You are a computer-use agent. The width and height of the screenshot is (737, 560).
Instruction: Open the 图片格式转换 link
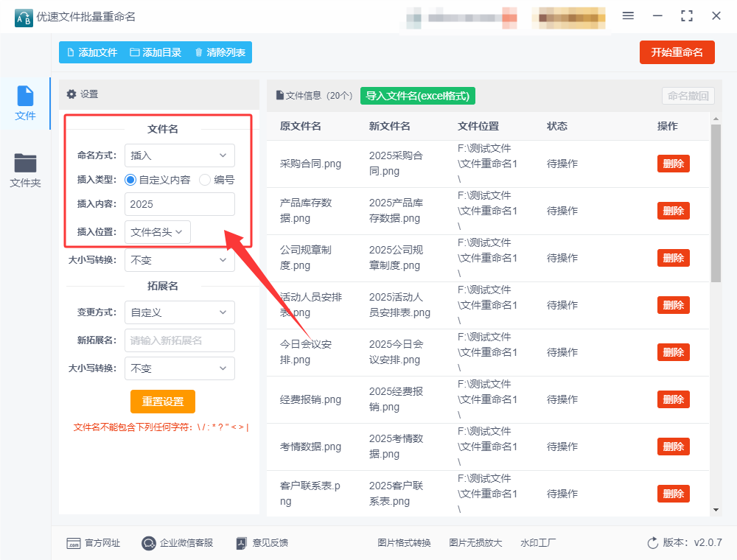pos(404,543)
